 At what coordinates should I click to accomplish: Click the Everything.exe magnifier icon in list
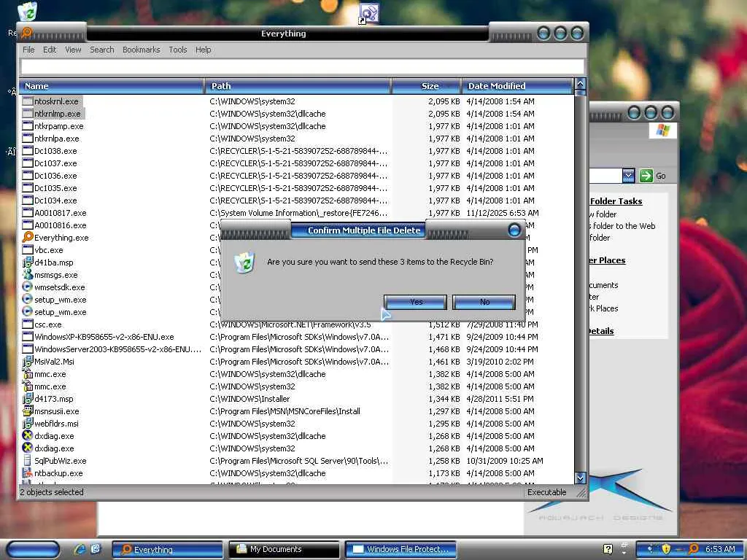pos(28,237)
